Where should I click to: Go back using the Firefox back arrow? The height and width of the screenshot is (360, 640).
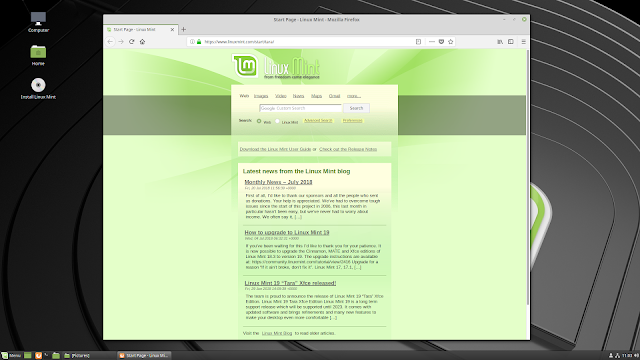tap(110, 42)
